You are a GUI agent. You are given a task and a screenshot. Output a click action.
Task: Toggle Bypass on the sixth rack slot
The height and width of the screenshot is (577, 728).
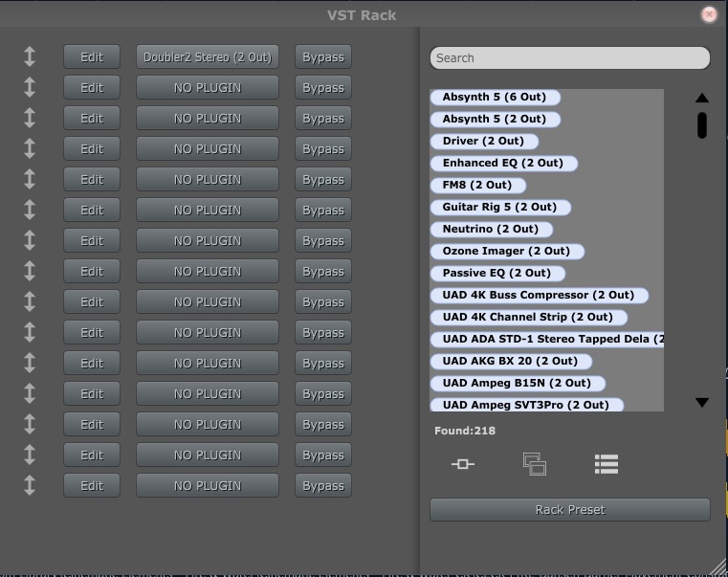[323, 210]
